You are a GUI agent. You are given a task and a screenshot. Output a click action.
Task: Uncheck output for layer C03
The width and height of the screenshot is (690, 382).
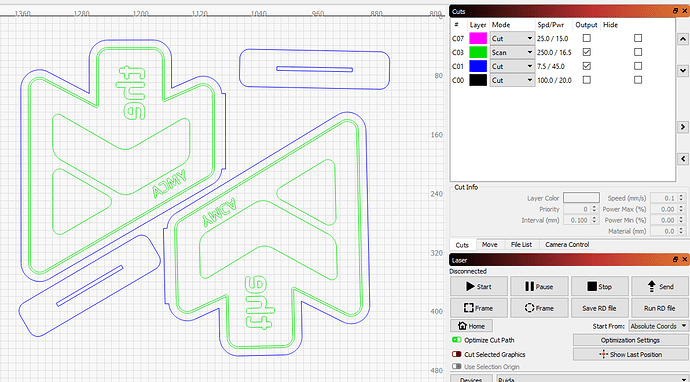pyautogui.click(x=587, y=52)
